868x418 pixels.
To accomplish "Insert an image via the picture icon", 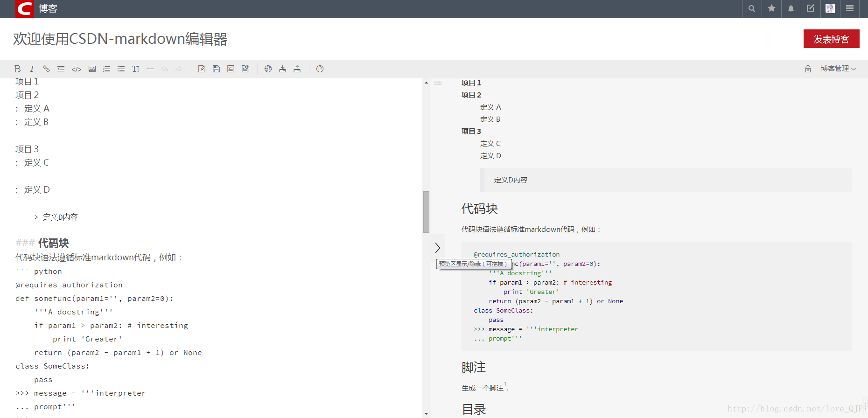I will (92, 69).
